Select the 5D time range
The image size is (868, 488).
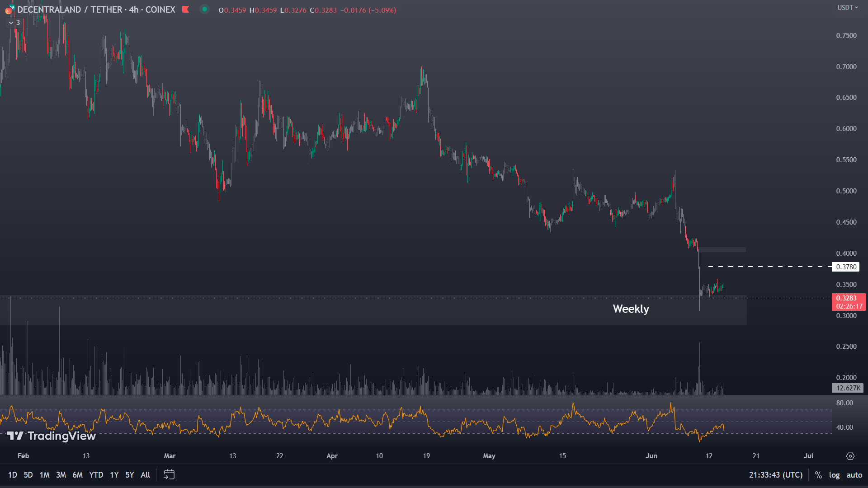[28, 475]
